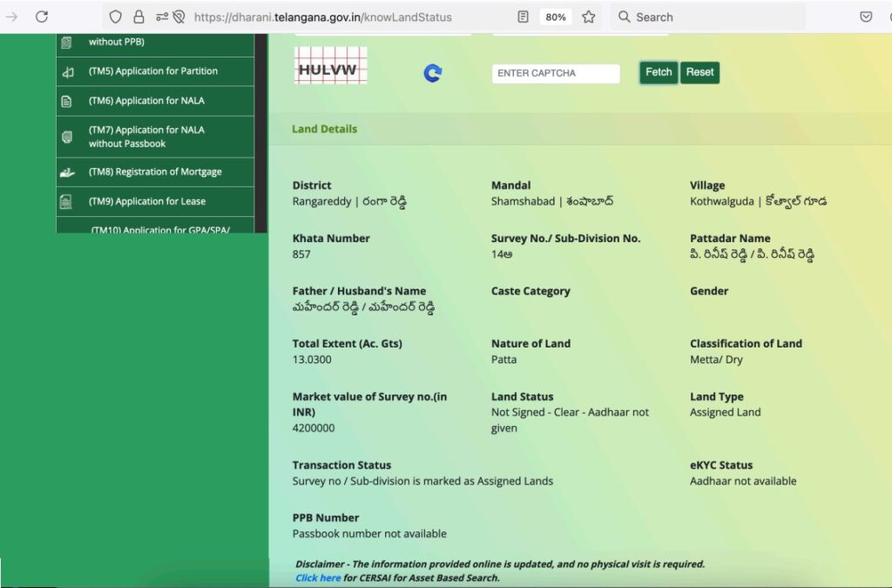Open (TM5) Application for Partition
The height and width of the screenshot is (588, 892).
tap(153, 71)
